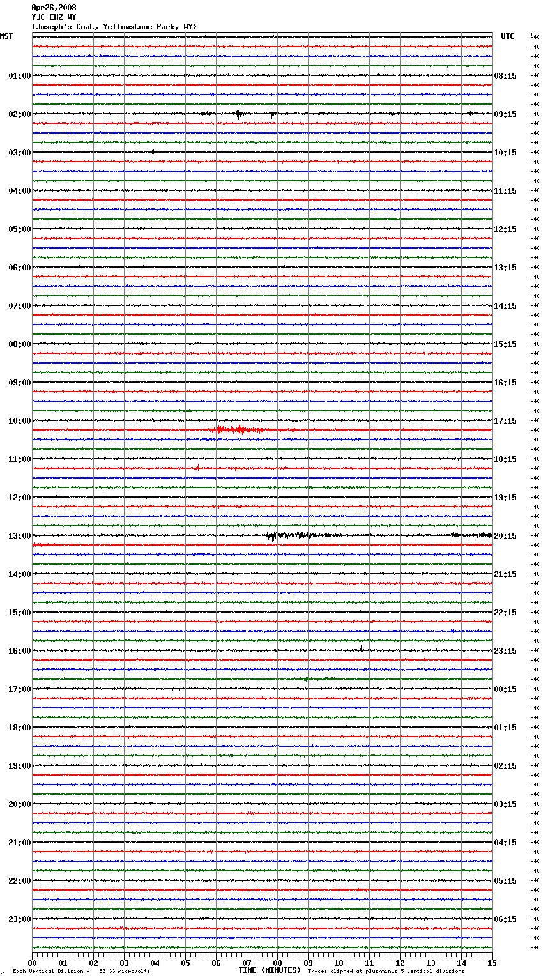The image size is (543, 980).
Task: Click the 17:15 UTC time label
Action: 505,421
